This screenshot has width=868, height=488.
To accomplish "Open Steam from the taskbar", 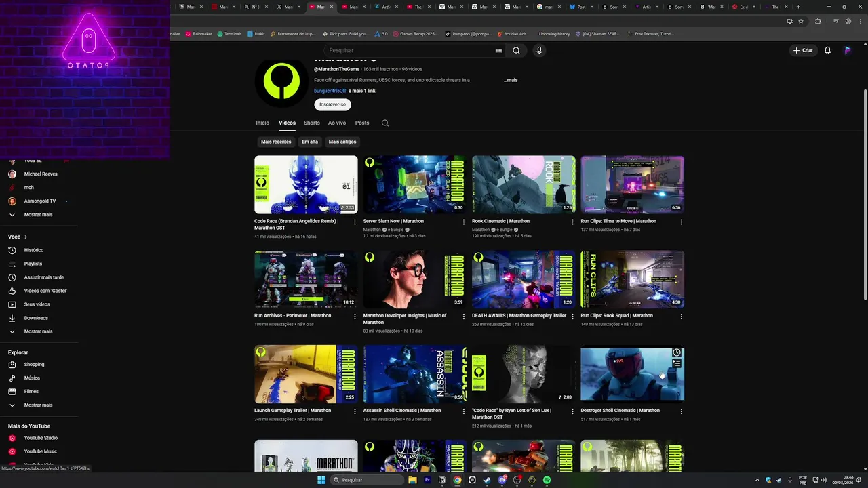I will 487,480.
